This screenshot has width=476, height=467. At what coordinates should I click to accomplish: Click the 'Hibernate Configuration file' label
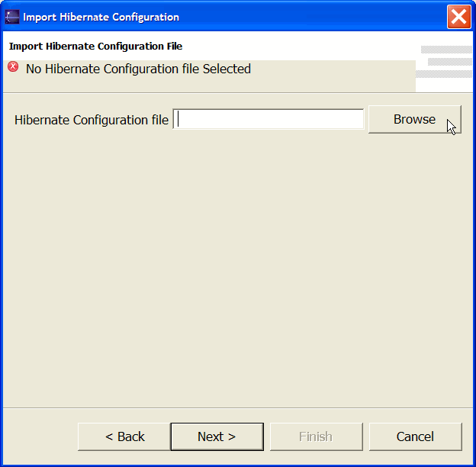pos(92,120)
